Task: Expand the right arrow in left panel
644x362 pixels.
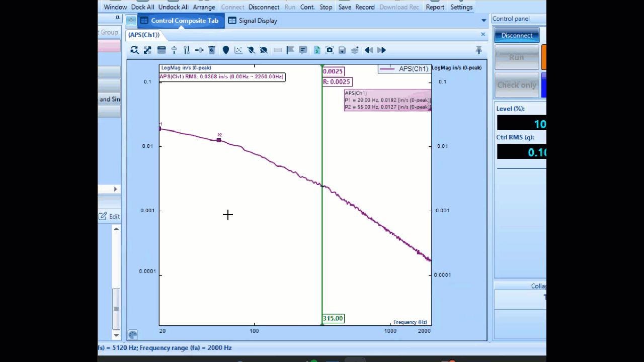Action: [x=115, y=189]
